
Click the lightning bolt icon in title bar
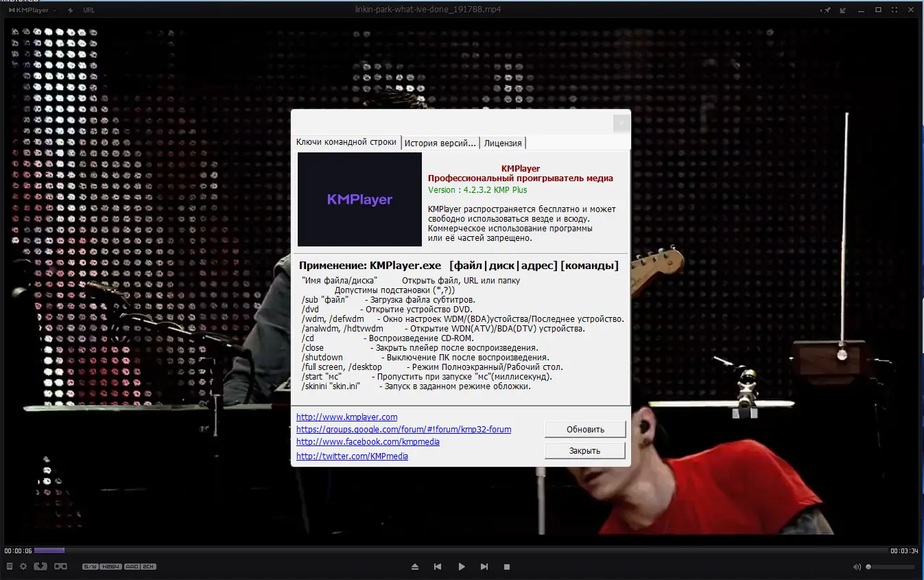70,10
